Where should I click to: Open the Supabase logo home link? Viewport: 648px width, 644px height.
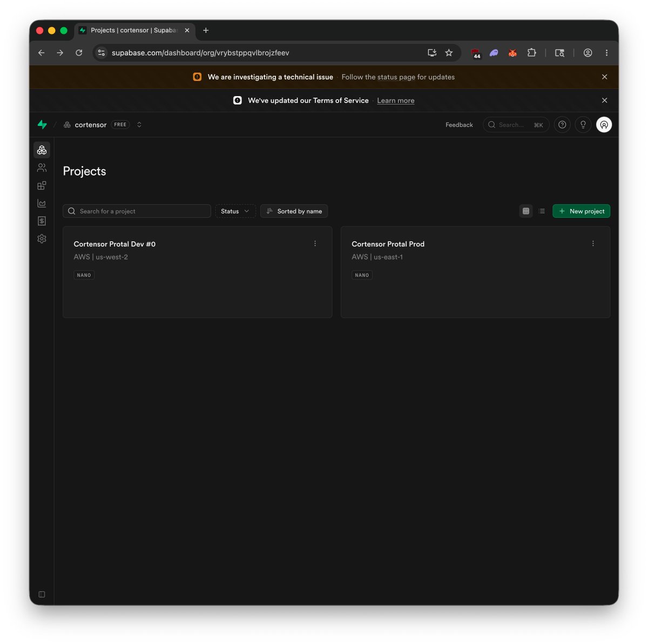point(42,125)
